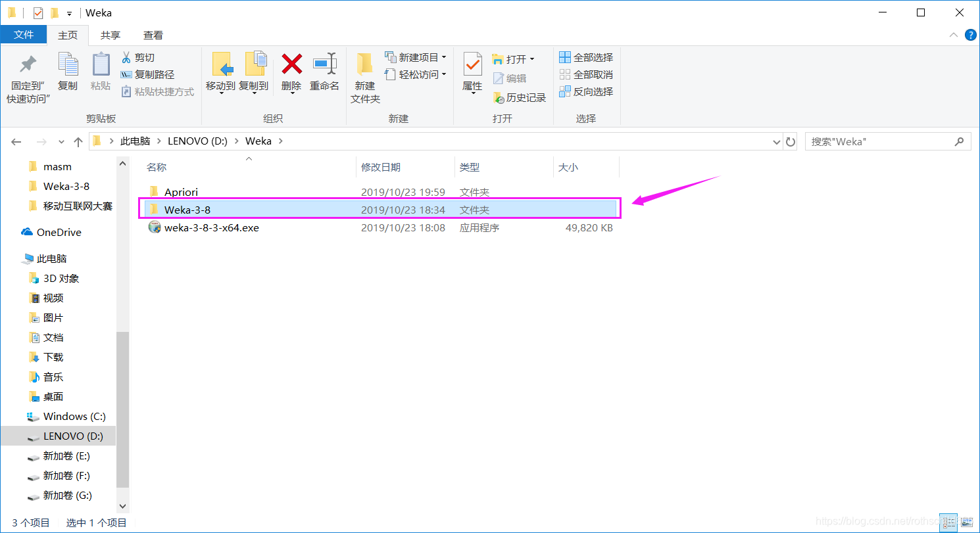Open Videos (视频) in the navigation pane

tap(53, 298)
